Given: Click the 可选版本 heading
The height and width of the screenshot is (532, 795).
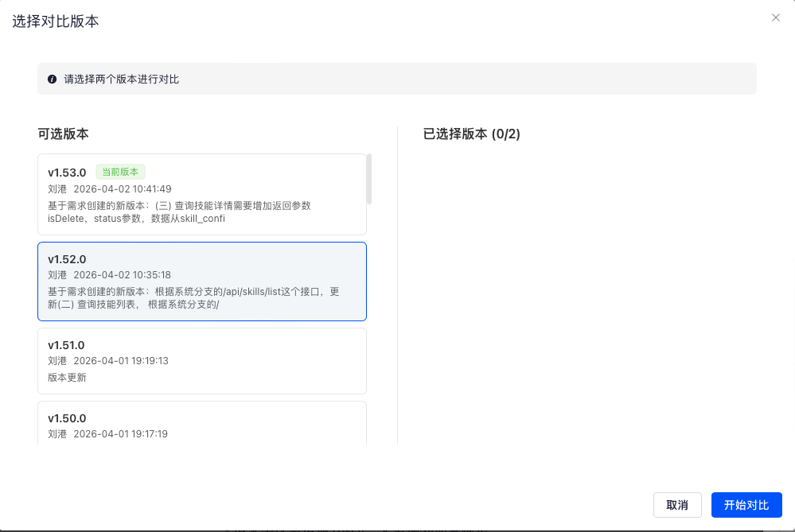Looking at the screenshot, I should coord(63,134).
